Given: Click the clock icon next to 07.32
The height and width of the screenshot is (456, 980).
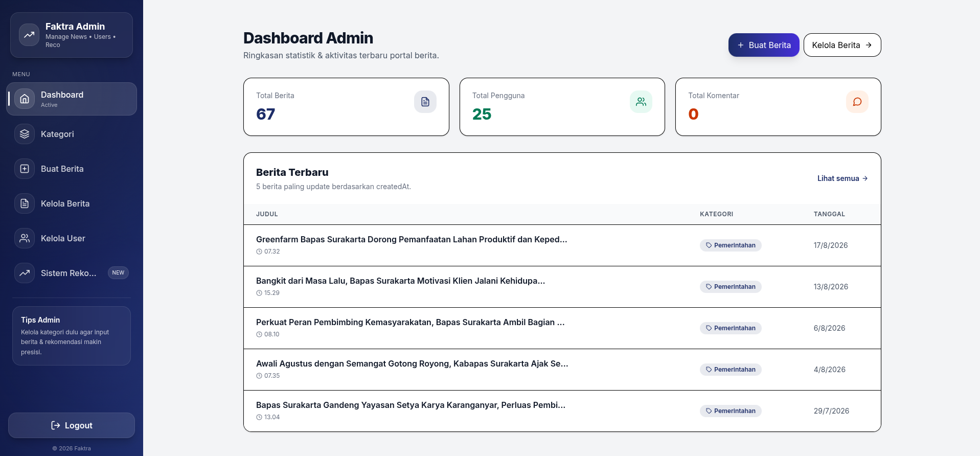Looking at the screenshot, I should pyautogui.click(x=259, y=252).
